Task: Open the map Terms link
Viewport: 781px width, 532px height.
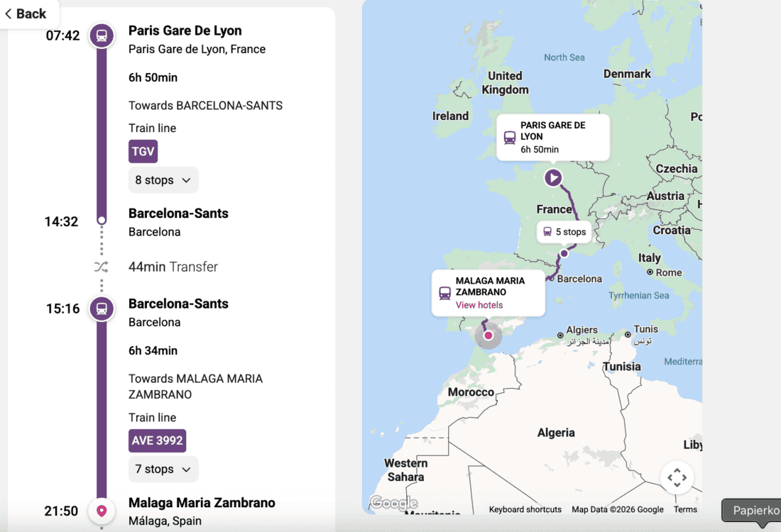Action: point(685,509)
